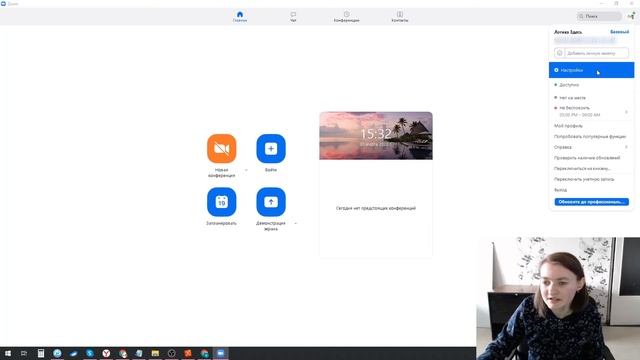The width and height of the screenshot is (640, 360).
Task: Open Запланировать calendar icon
Action: 222,202
